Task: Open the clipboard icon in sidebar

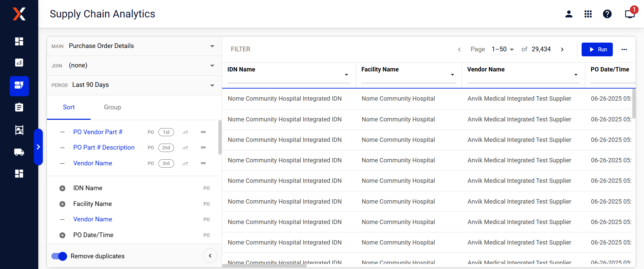Action: (x=19, y=107)
